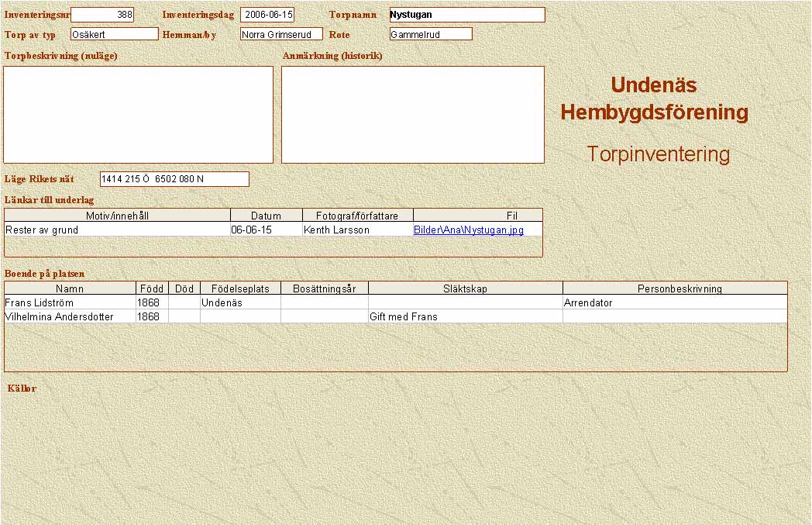Click the Inventeringsnr field showing 388
This screenshot has height=525, width=812.
(x=102, y=15)
